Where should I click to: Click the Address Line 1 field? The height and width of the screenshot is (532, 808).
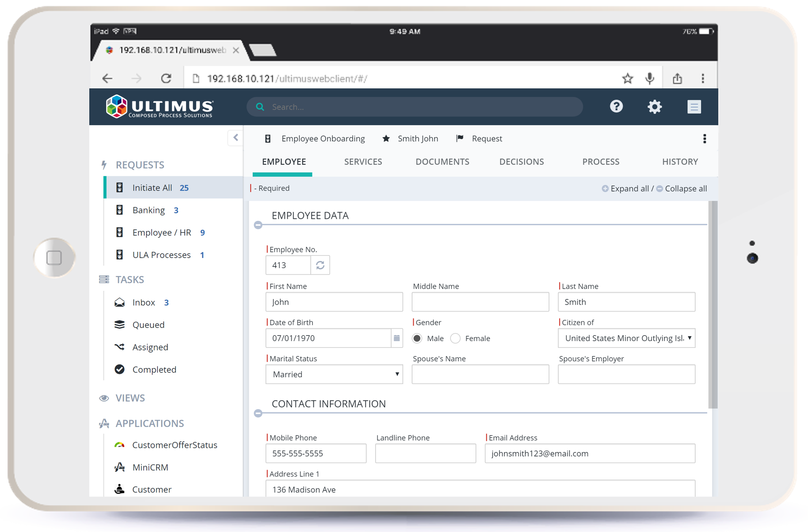click(480, 489)
